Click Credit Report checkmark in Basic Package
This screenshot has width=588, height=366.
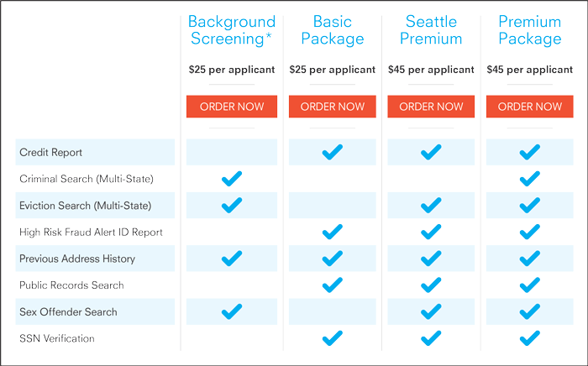(x=333, y=152)
